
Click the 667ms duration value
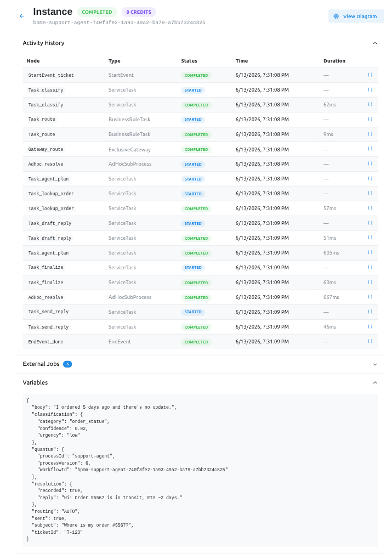[331, 297]
